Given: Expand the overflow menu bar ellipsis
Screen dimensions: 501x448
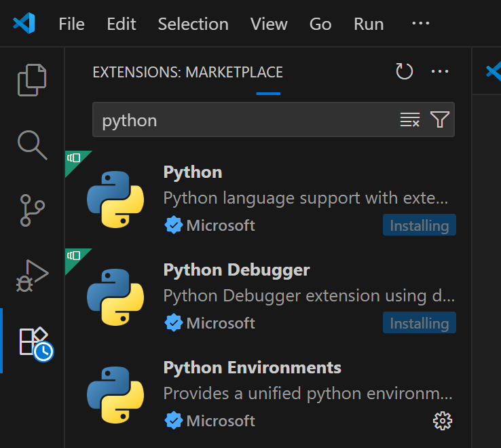Looking at the screenshot, I should 420,23.
